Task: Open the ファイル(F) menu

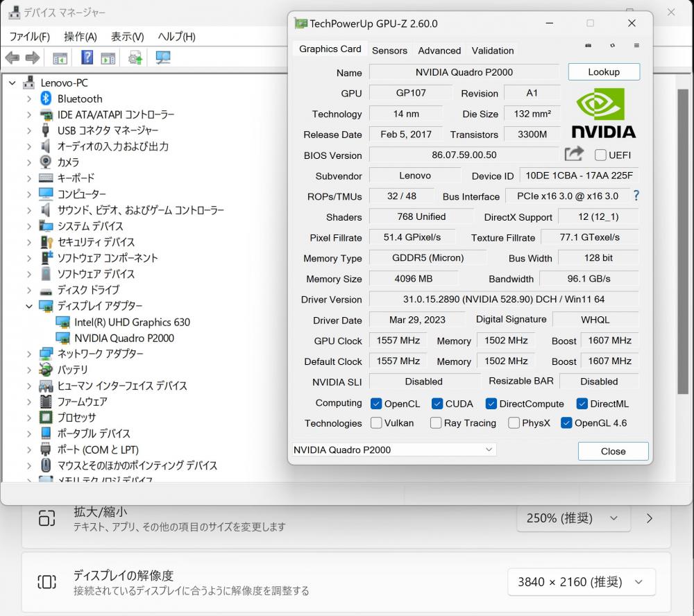Action: click(x=30, y=36)
